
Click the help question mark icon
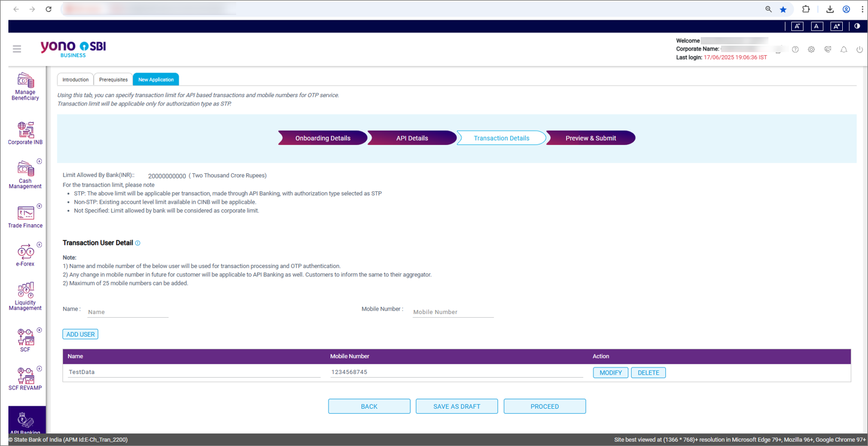(795, 50)
